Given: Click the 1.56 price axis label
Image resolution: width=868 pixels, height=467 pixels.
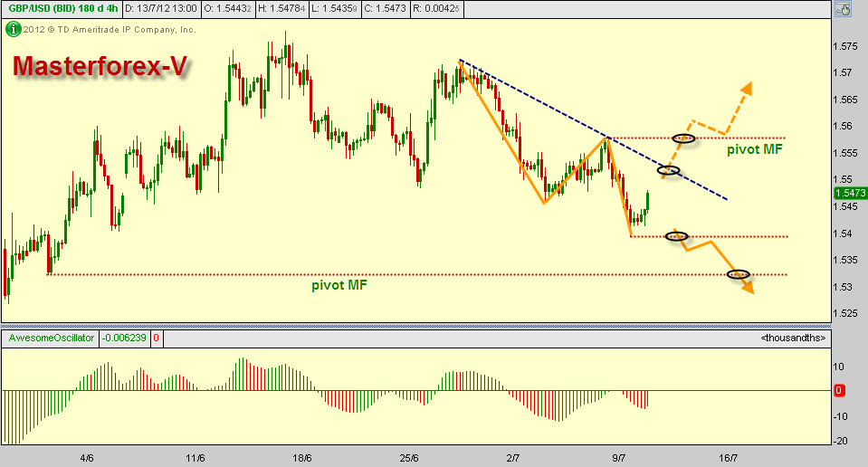Looking at the screenshot, I should 843,126.
